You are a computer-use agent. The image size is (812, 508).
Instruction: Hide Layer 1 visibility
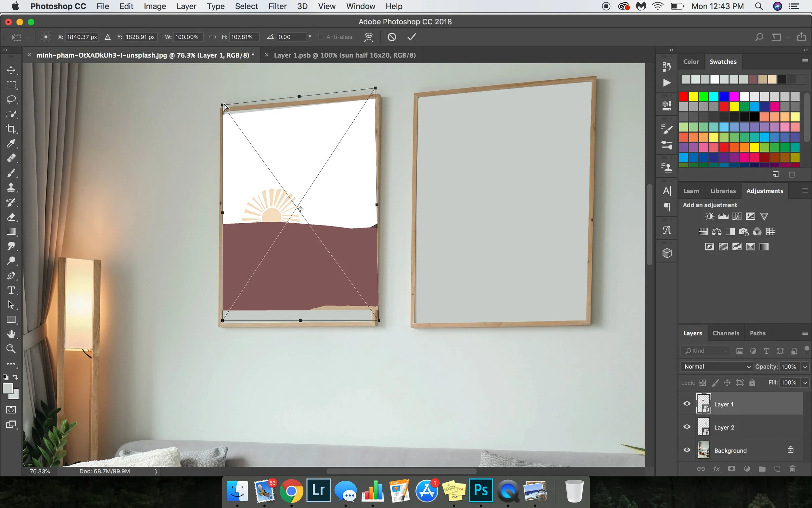point(687,404)
